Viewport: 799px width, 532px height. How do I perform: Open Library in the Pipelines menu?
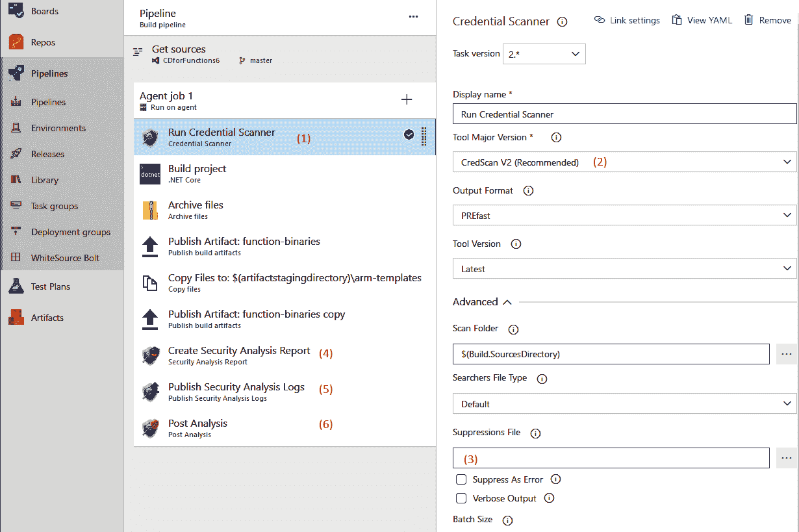45,180
